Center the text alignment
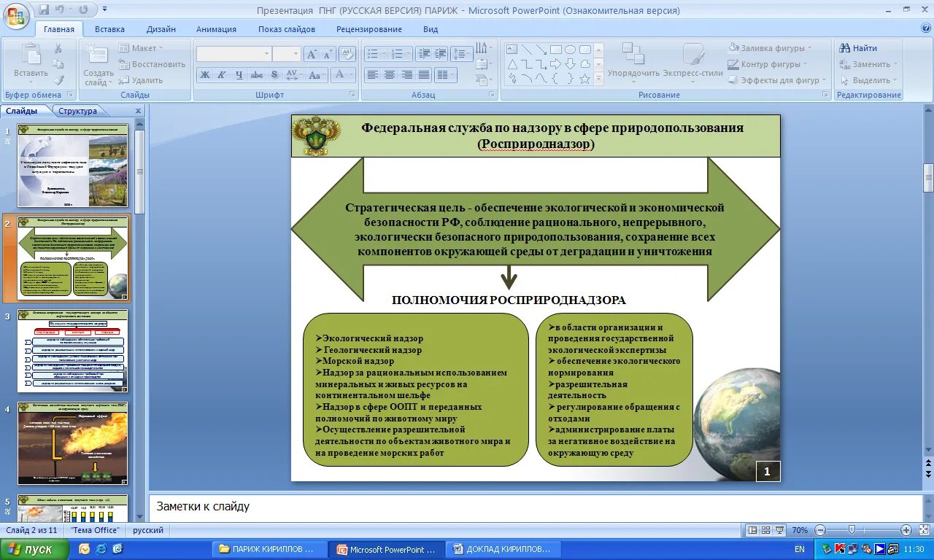The image size is (934, 560). (390, 74)
